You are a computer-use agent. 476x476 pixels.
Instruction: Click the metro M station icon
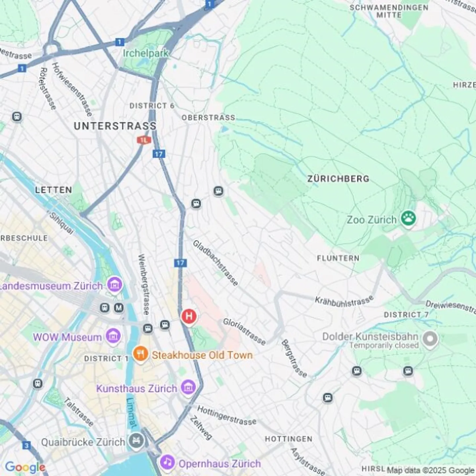(x=119, y=308)
